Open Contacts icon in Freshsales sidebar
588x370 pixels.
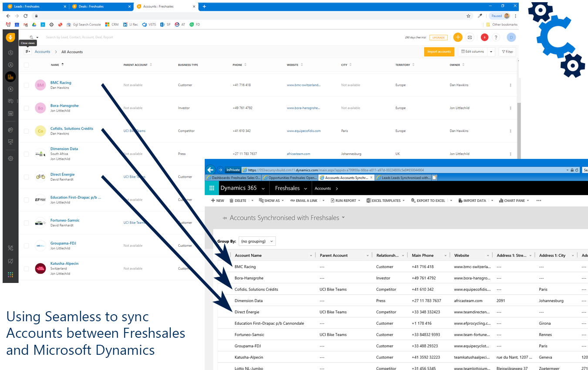[10, 65]
